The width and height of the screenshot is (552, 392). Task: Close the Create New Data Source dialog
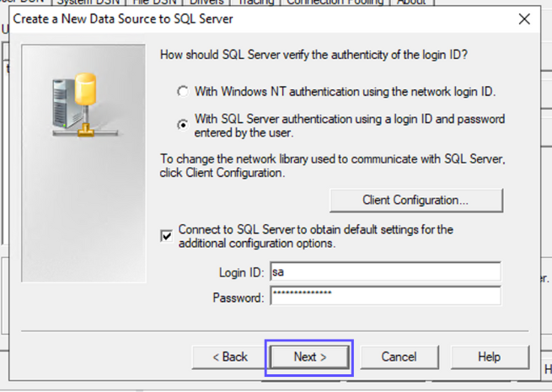click(524, 19)
